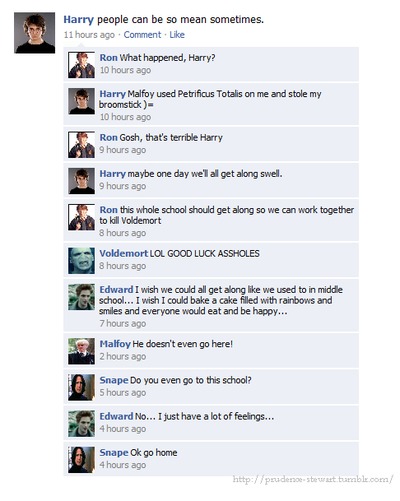Screen dimensions: 400x501
Task: Click the Comment link under Harry's post
Action: click(142, 35)
